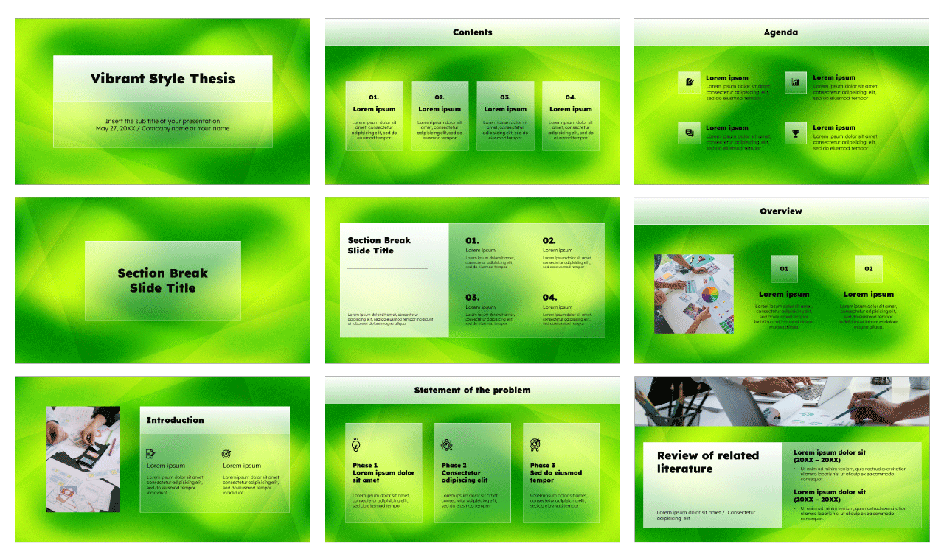Click the '02.' number in section break list slide
This screenshot has height=560, width=944.
tap(549, 241)
